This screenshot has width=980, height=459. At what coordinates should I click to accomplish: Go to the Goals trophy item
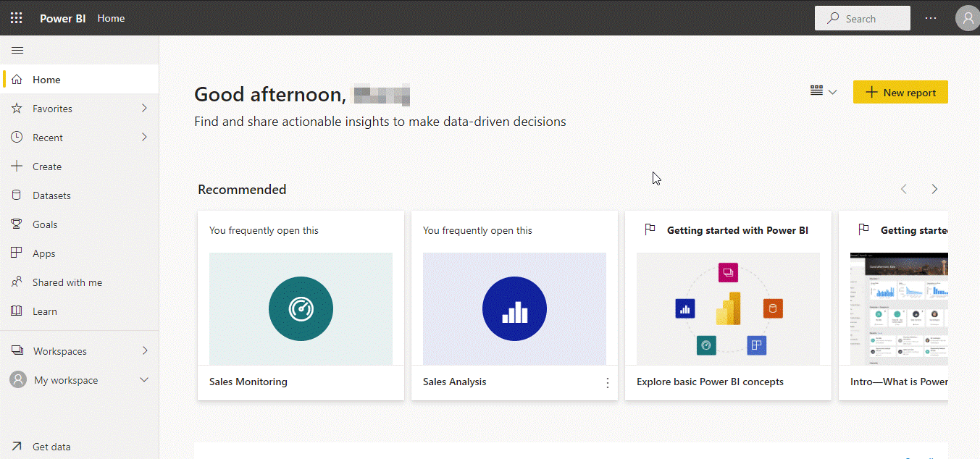point(44,224)
